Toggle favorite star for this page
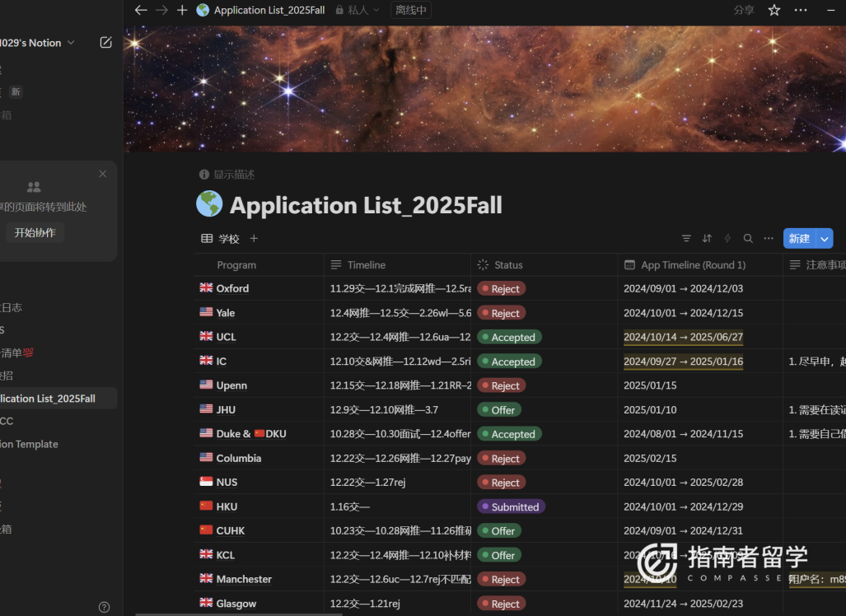The width and height of the screenshot is (846, 616). (x=774, y=10)
